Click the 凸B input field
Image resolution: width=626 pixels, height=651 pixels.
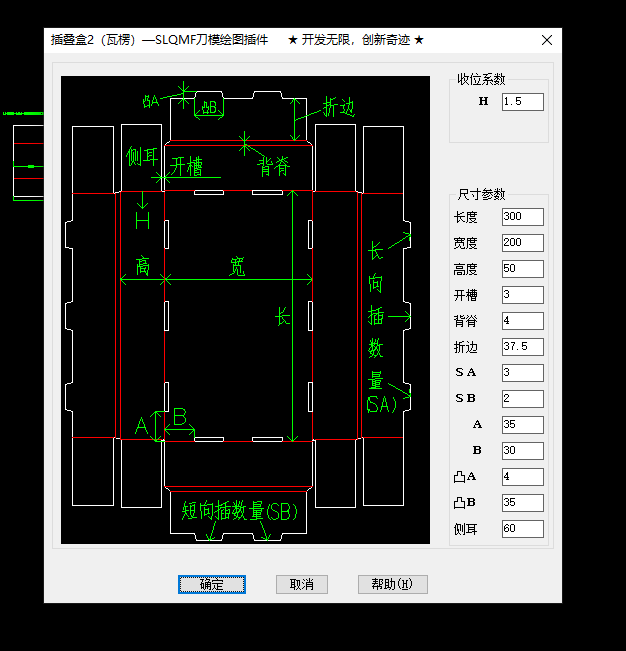coord(522,503)
